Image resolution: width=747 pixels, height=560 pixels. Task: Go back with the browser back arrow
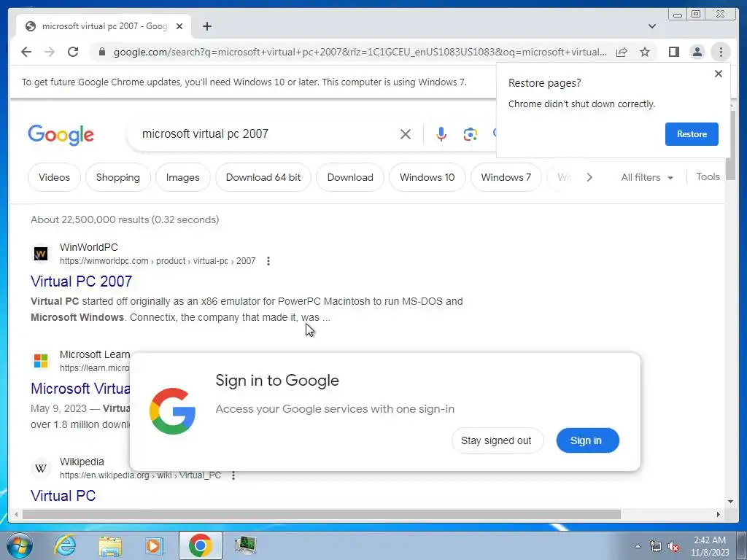click(x=26, y=52)
